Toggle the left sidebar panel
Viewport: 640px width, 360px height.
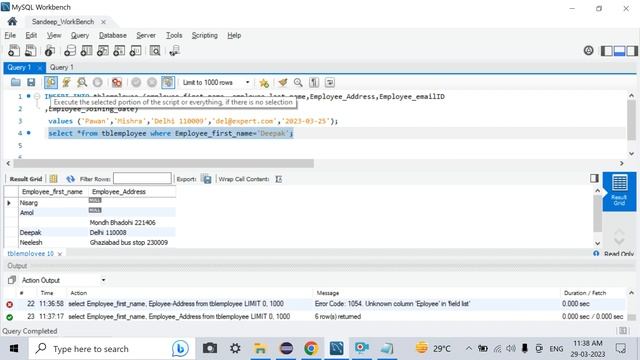click(607, 51)
